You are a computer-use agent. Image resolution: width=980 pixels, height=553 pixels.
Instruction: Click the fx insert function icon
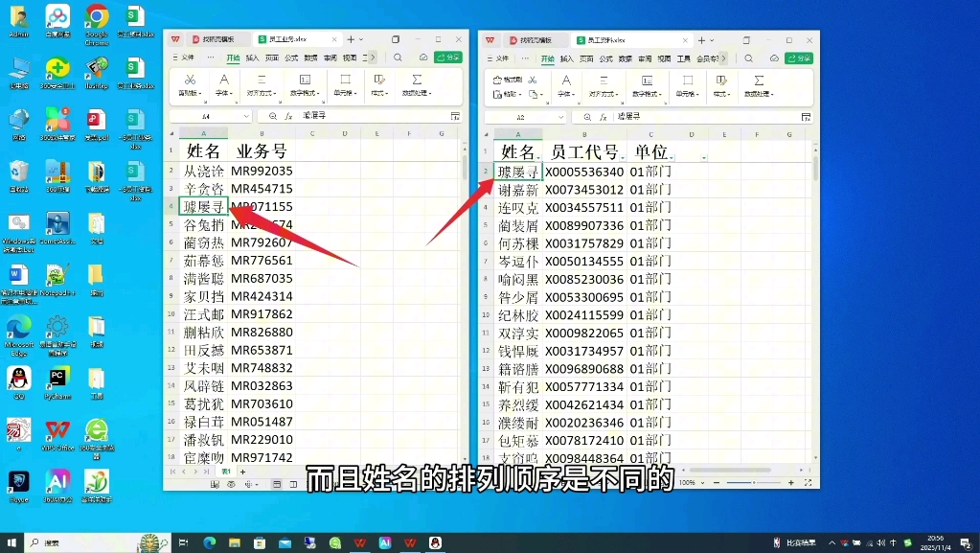click(x=288, y=115)
